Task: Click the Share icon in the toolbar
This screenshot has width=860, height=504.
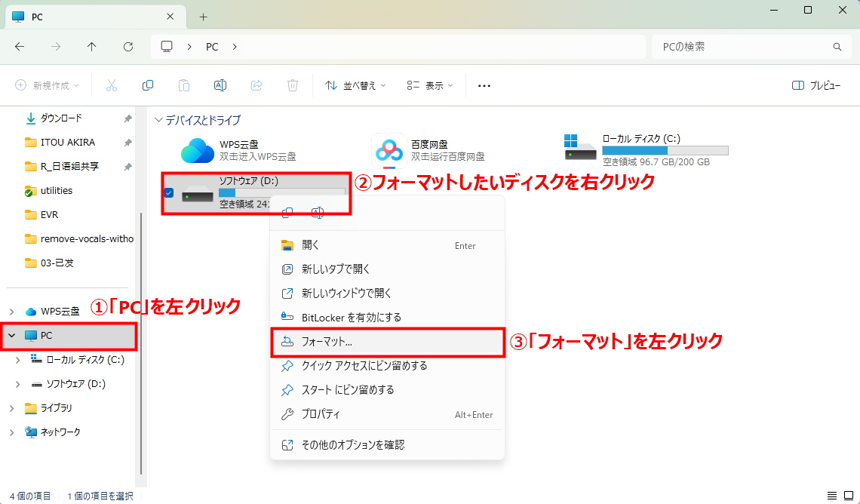Action: coord(256,85)
